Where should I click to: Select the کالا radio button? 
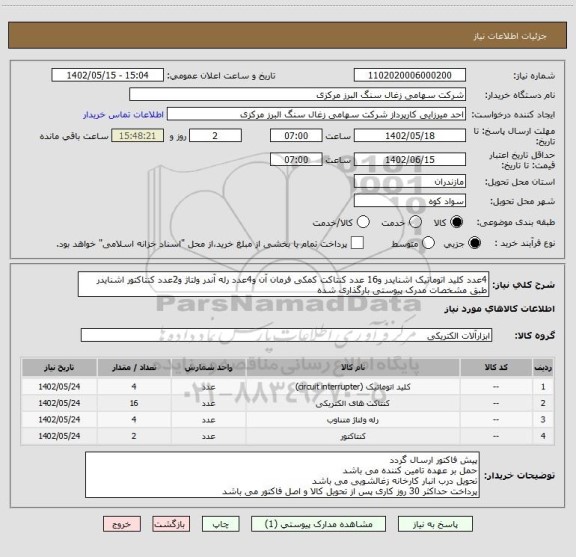[457, 222]
